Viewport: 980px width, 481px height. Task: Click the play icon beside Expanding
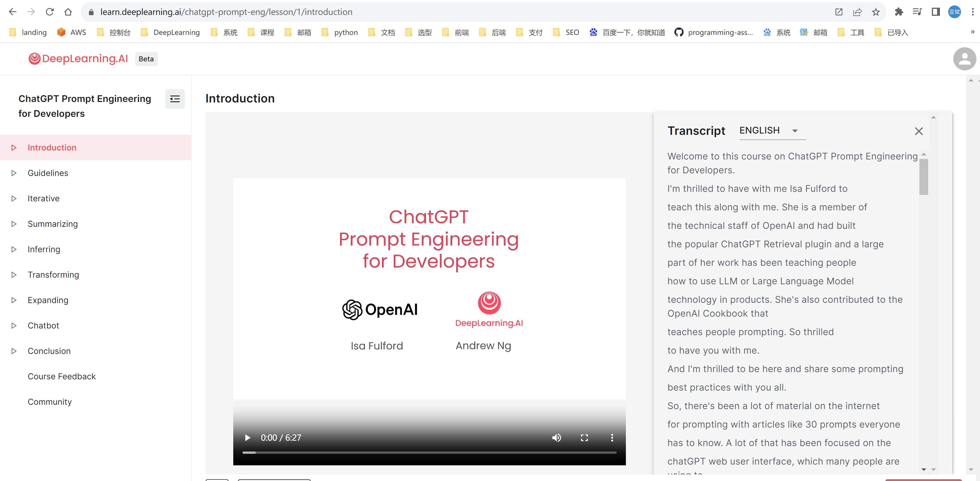(x=14, y=300)
